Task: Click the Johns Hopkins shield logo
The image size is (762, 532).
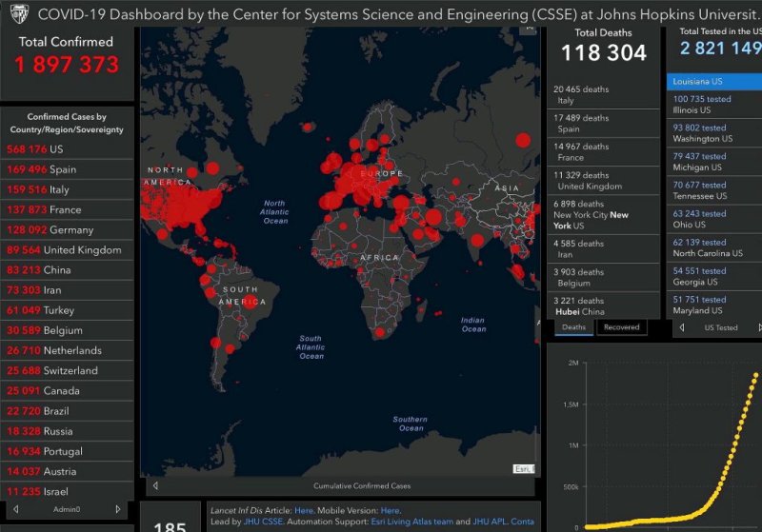Action: [19, 13]
